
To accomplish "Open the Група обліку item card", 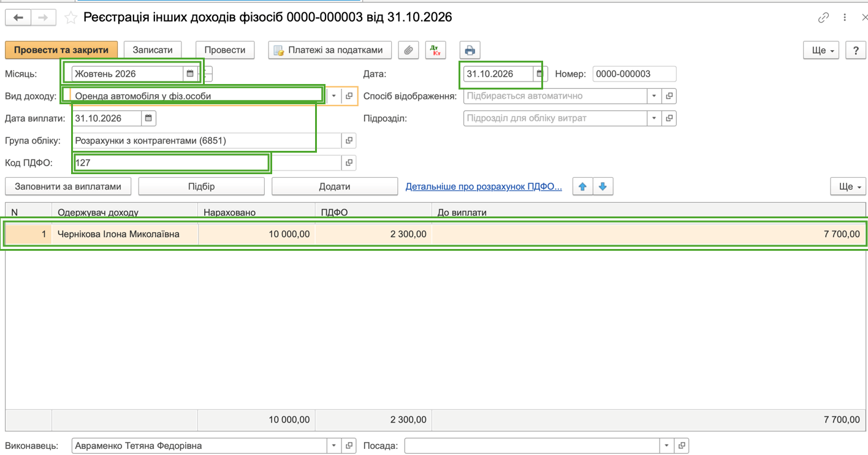I will [349, 140].
